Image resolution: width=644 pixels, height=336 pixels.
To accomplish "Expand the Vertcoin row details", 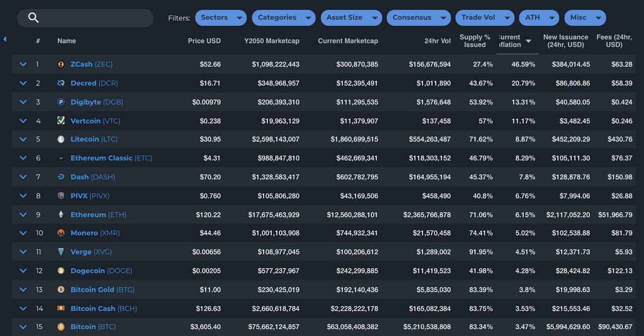I will pos(23,120).
